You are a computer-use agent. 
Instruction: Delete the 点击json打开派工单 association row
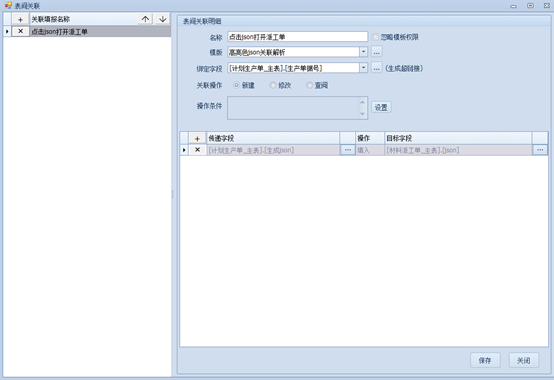(x=20, y=31)
